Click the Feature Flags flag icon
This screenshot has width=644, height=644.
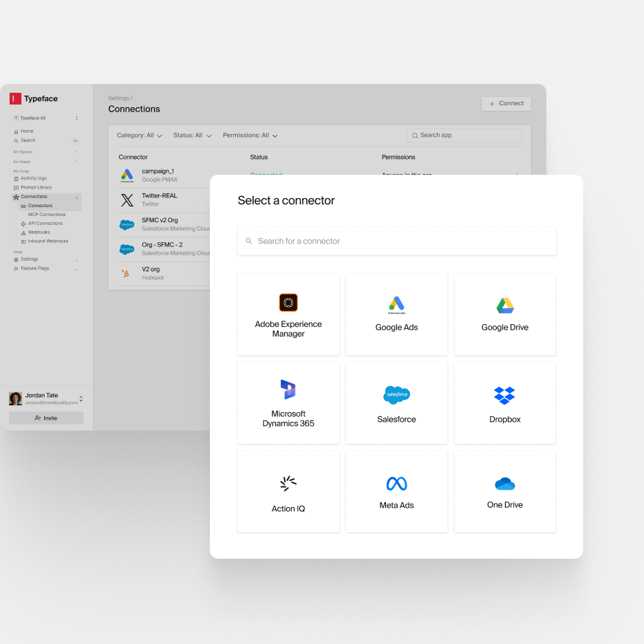(x=16, y=268)
